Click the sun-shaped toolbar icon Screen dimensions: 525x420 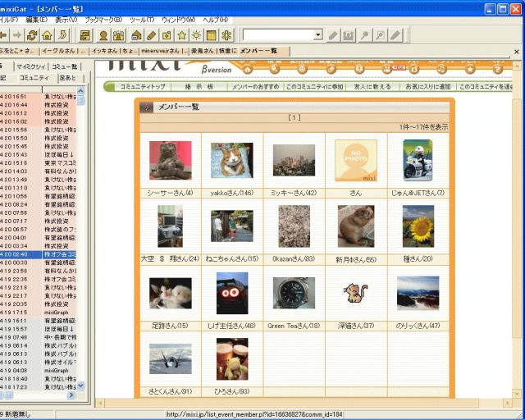pyautogui.click(x=197, y=35)
